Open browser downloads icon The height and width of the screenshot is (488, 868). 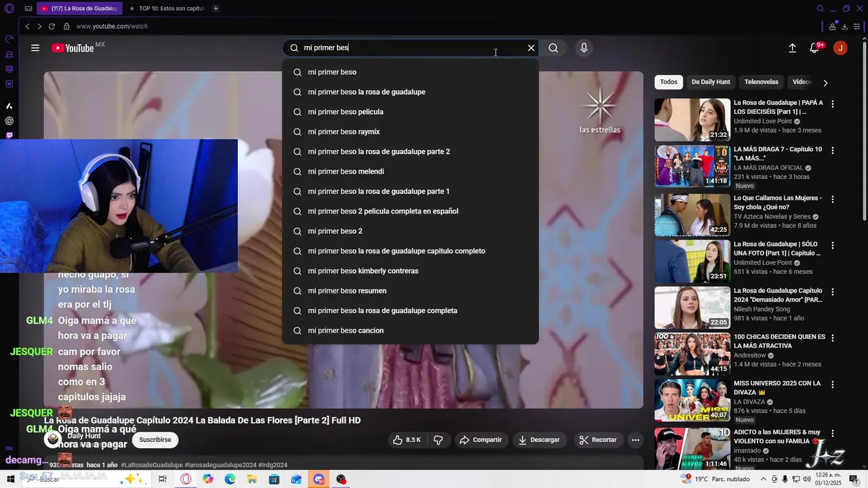click(x=844, y=26)
